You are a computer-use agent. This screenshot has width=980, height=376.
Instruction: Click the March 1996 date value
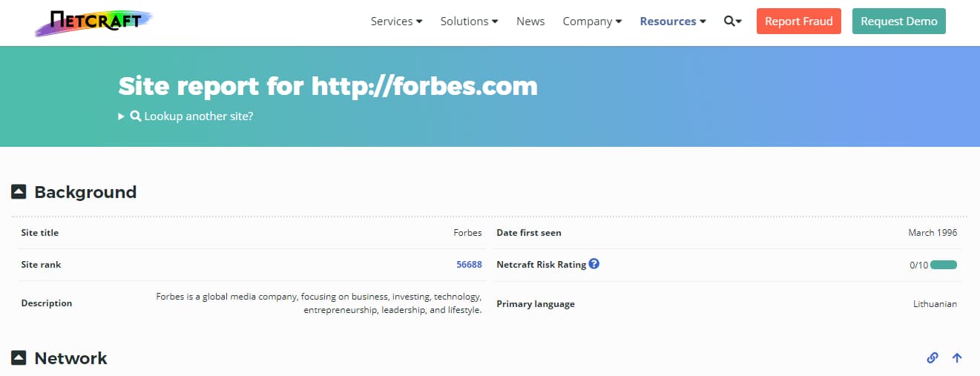click(933, 232)
